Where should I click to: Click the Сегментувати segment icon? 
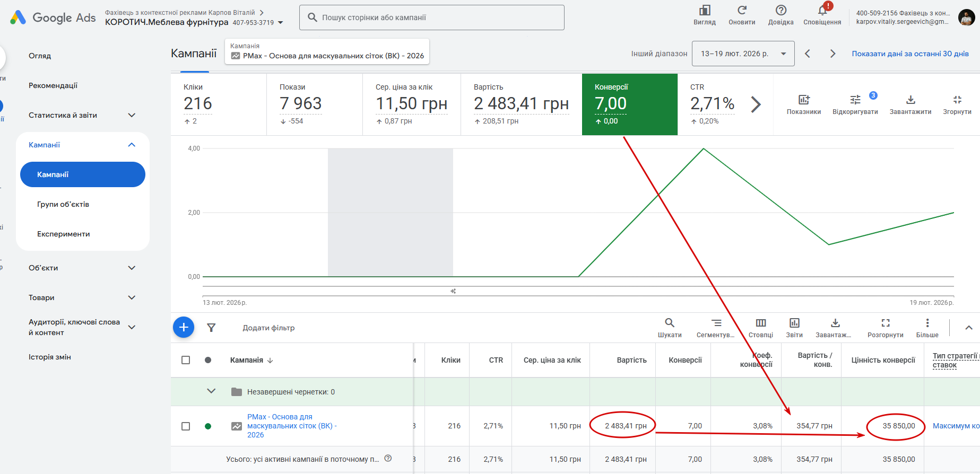tap(716, 323)
